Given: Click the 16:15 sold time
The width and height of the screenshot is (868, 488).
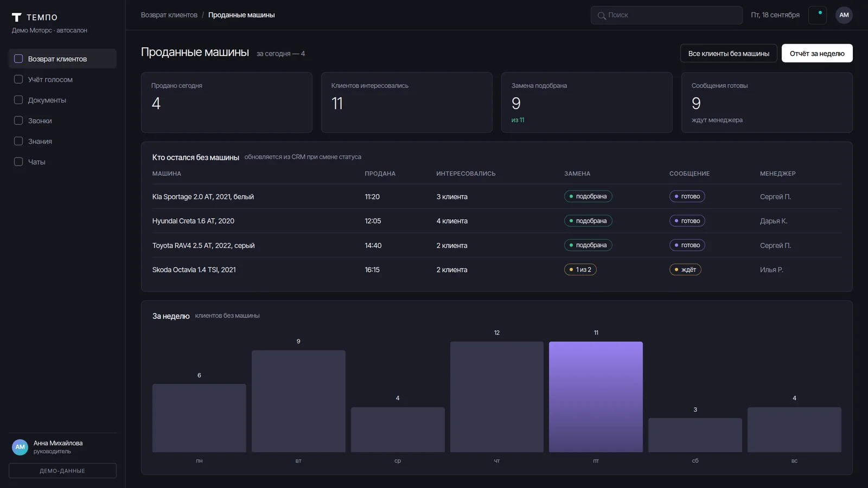Looking at the screenshot, I should click(372, 269).
